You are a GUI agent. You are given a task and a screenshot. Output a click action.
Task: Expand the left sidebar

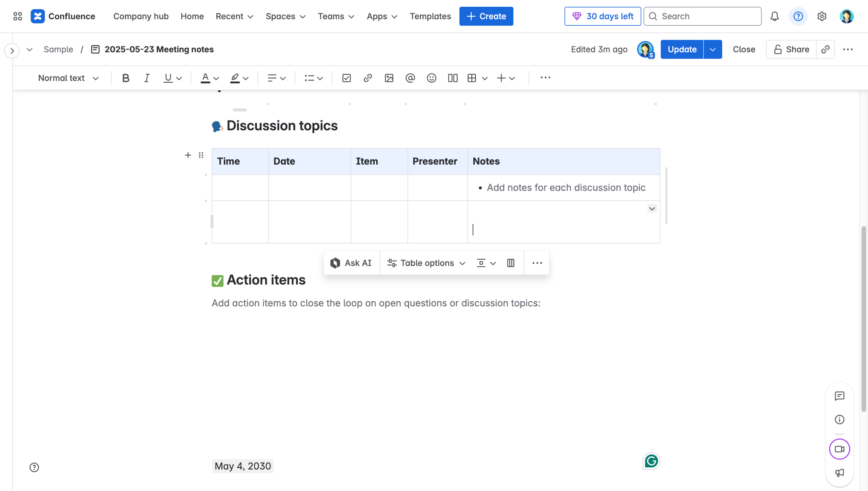[x=12, y=51]
